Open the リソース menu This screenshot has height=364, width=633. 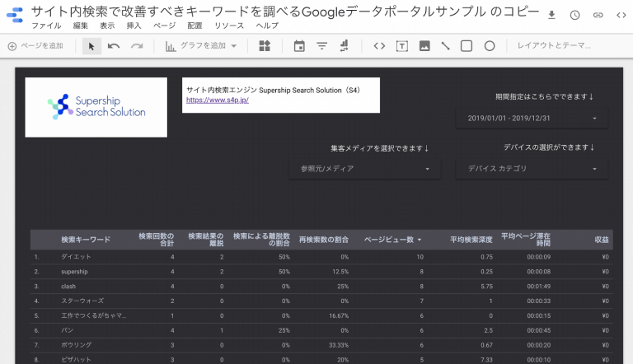click(x=229, y=26)
